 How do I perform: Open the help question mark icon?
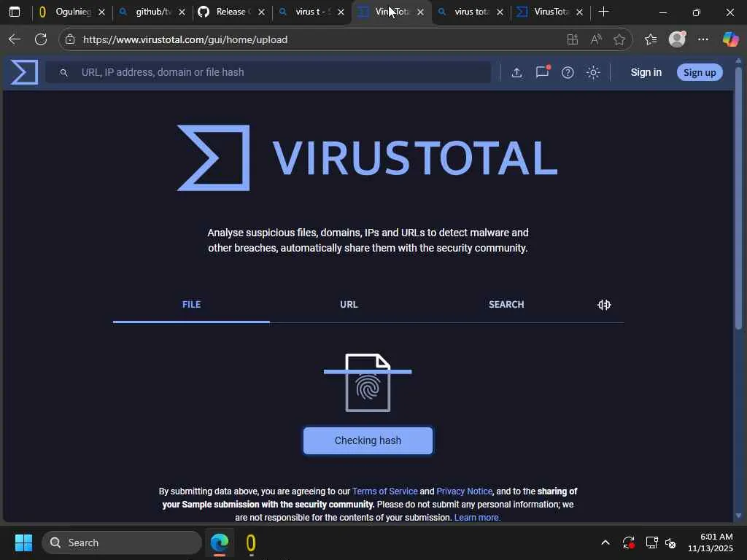[x=568, y=72]
